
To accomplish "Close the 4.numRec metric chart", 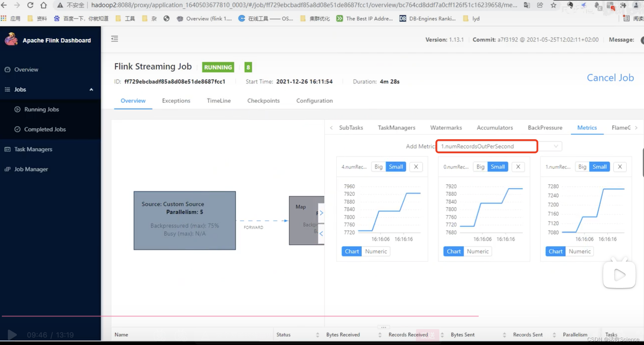I will pyautogui.click(x=416, y=166).
